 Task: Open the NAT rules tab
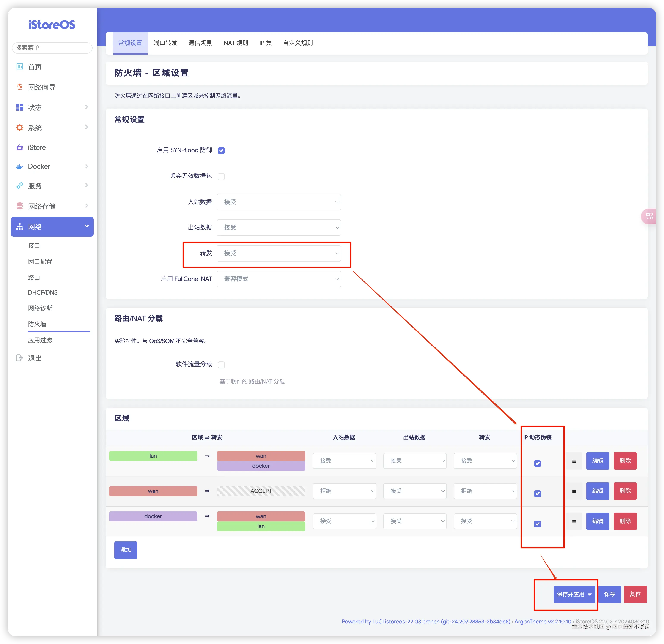click(236, 43)
